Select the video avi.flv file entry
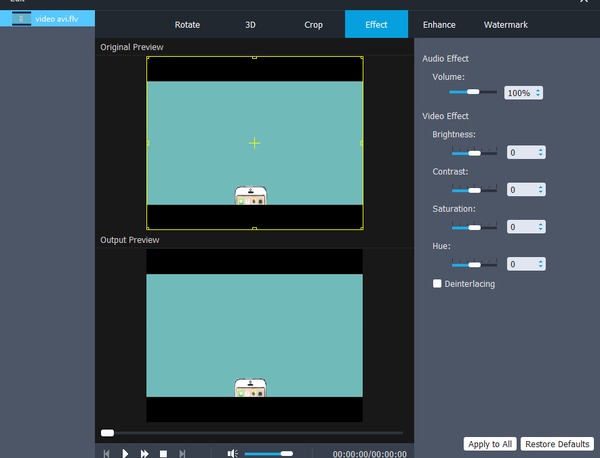This screenshot has height=458, width=600. [x=47, y=18]
